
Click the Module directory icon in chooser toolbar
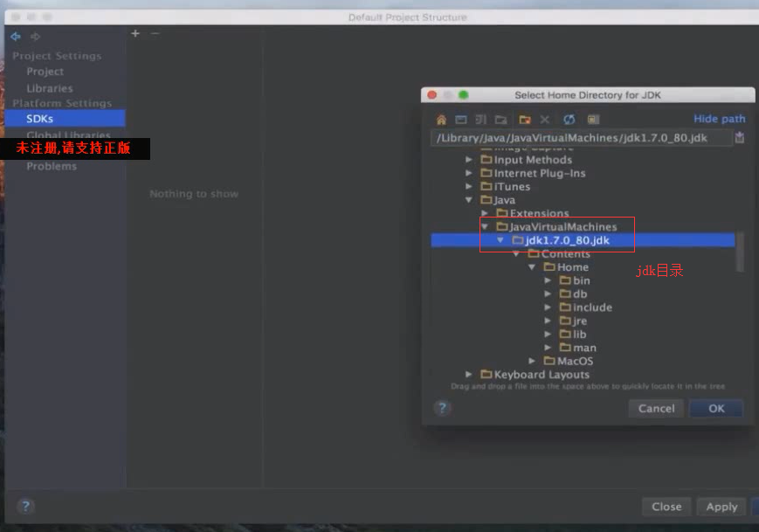tap(500, 119)
